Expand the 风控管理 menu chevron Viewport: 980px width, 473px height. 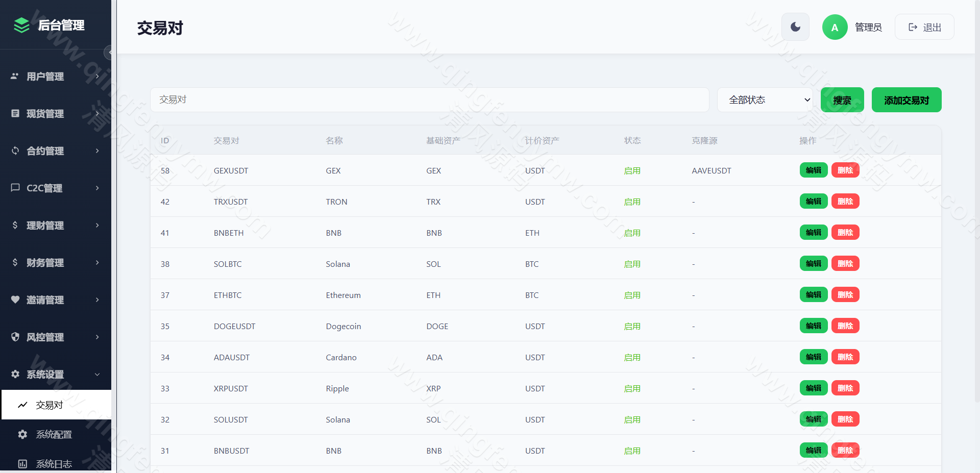pos(97,337)
